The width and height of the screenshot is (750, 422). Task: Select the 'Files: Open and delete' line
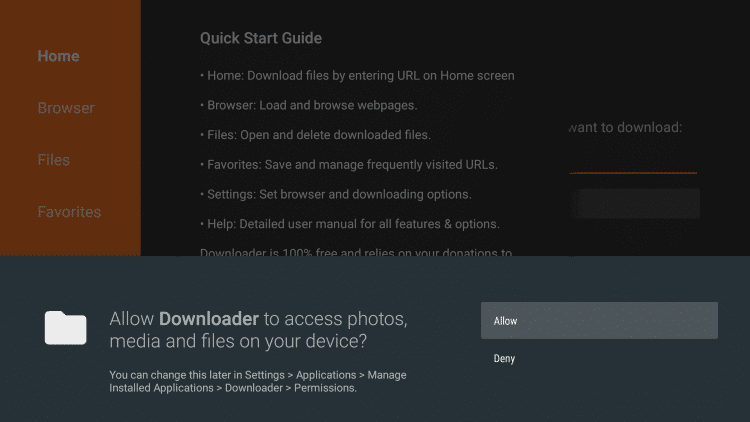point(315,135)
